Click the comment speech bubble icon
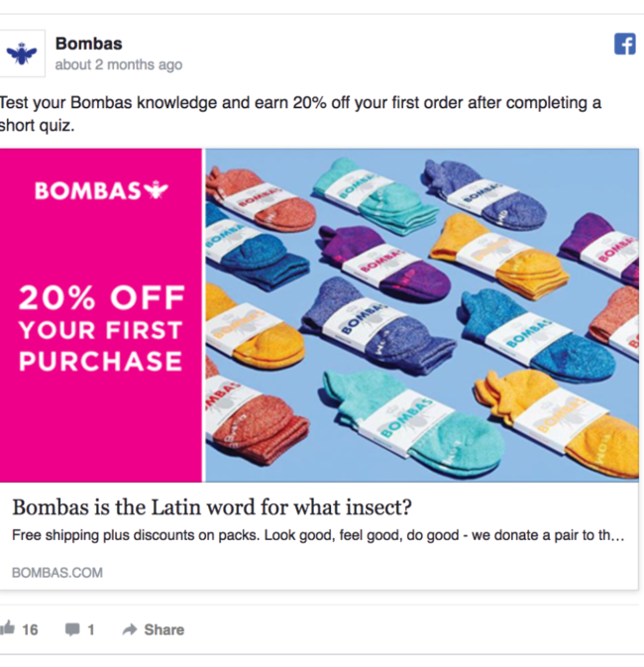This screenshot has height=667, width=644. pos(72,629)
